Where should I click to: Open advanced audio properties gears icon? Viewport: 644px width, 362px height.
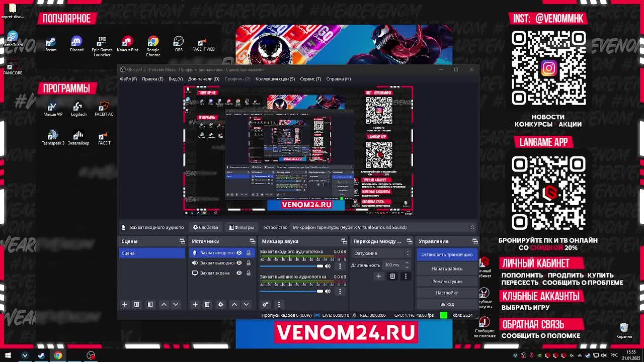pyautogui.click(x=265, y=304)
